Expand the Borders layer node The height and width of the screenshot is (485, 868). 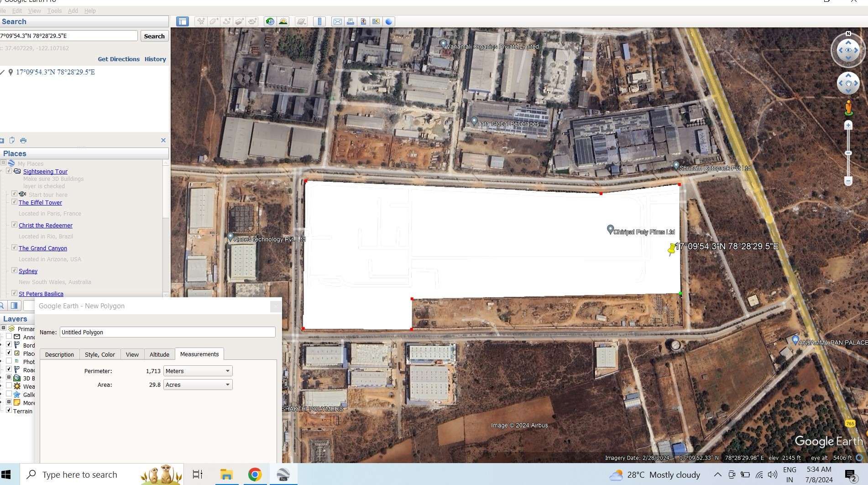(1, 345)
